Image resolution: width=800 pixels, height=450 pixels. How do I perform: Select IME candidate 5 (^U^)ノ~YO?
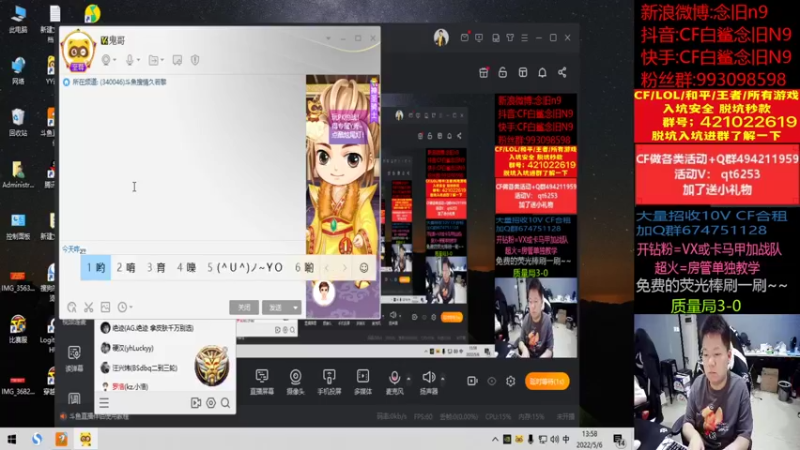point(245,267)
